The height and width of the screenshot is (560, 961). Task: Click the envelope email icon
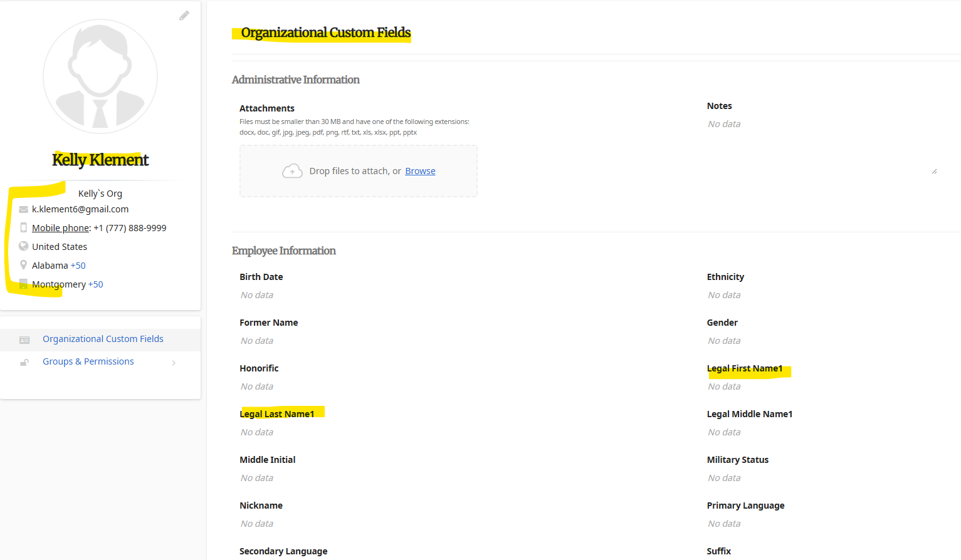pos(24,209)
